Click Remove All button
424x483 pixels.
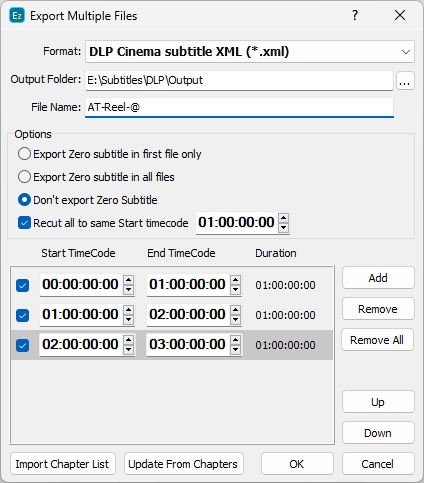click(377, 340)
